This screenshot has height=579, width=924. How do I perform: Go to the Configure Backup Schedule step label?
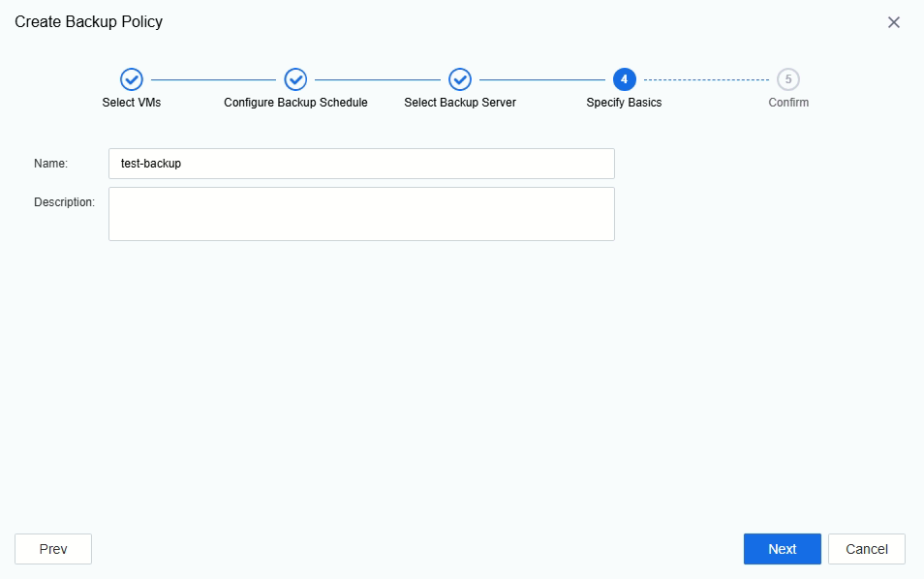click(295, 103)
